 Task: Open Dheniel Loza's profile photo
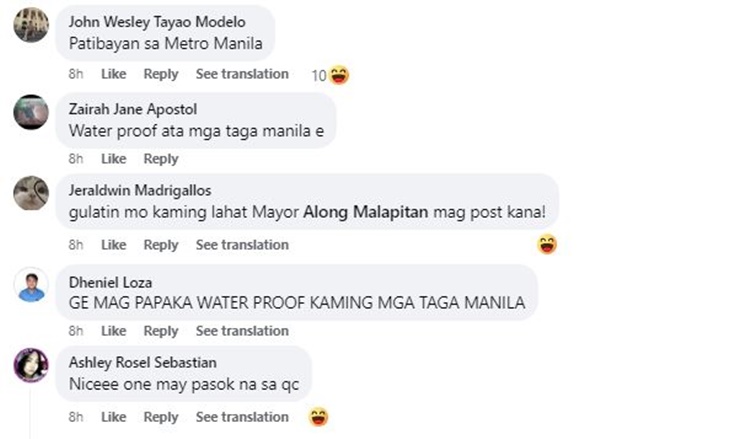point(31,285)
